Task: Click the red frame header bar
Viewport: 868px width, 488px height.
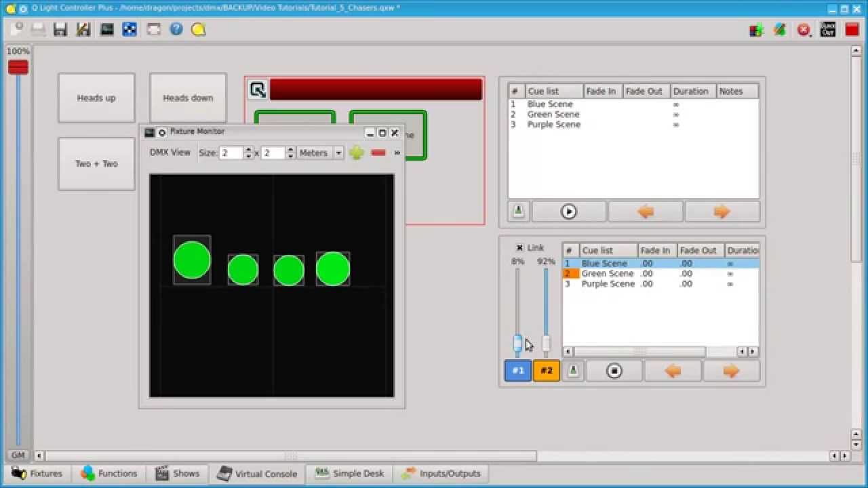Action: [376, 89]
